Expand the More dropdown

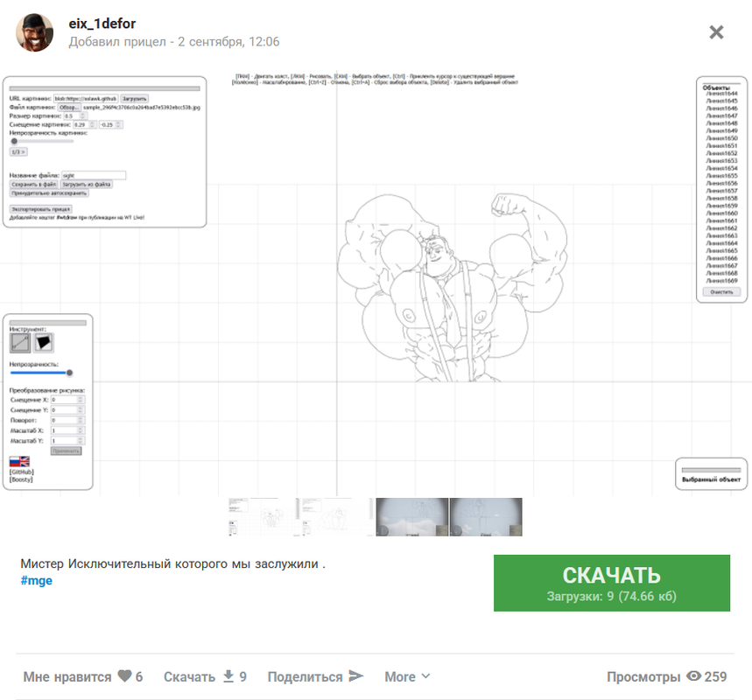click(407, 676)
